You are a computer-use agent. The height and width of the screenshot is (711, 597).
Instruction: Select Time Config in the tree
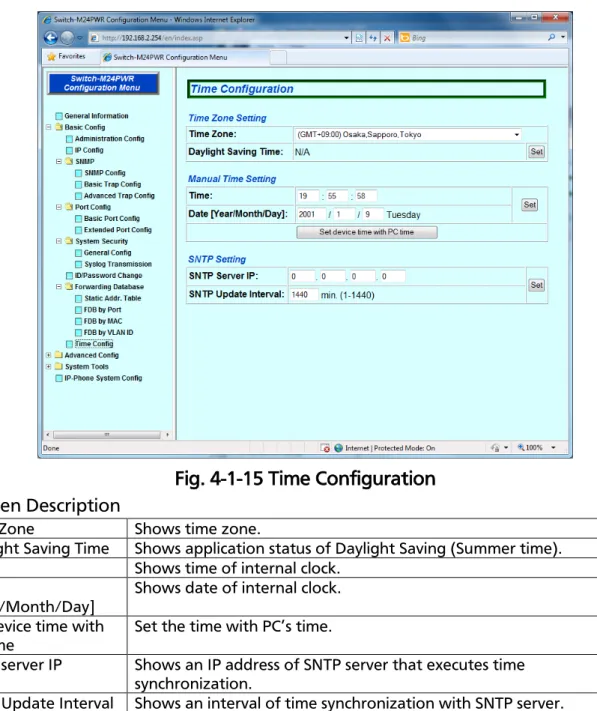pos(94,344)
